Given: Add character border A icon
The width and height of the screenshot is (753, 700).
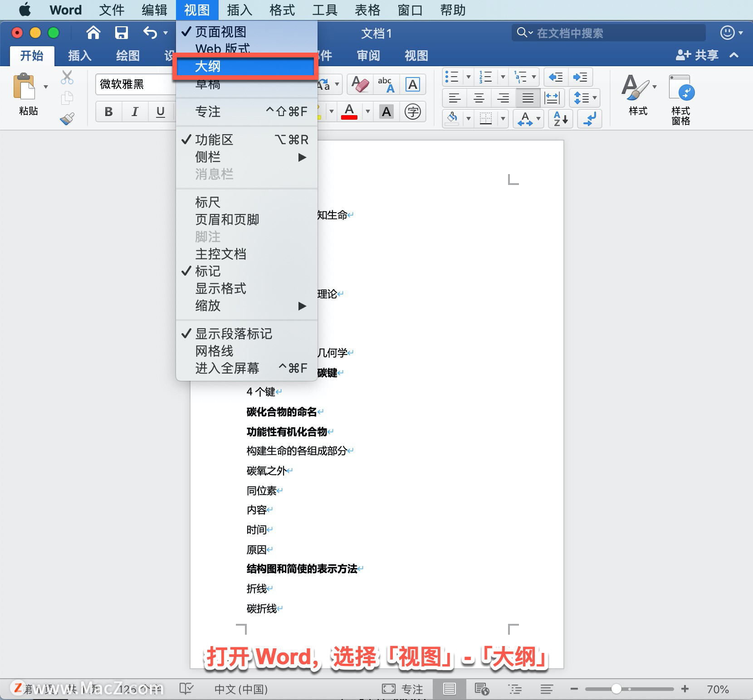Looking at the screenshot, I should coord(413,84).
